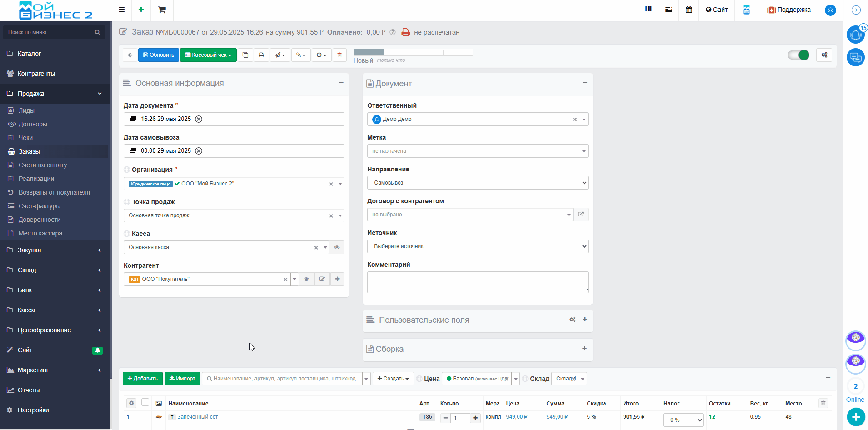Click the printer icon in order toolbar
868x430 pixels.
(x=261, y=55)
